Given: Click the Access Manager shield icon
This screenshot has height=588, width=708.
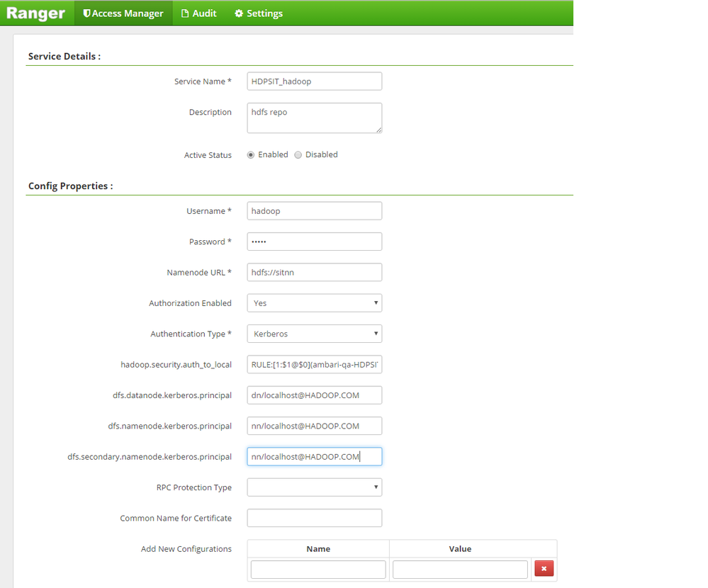Looking at the screenshot, I should (x=86, y=13).
